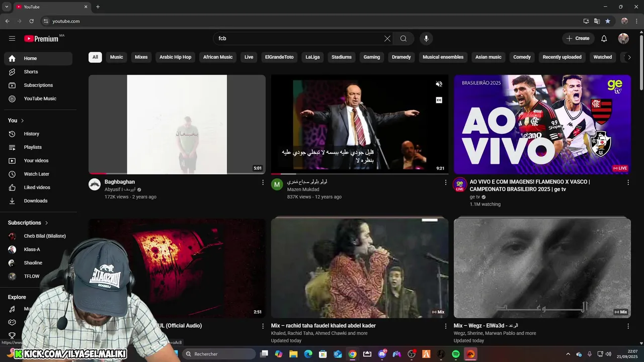644x362 pixels.
Task: Open Watch Later in the sidebar
Action: click(x=38, y=174)
